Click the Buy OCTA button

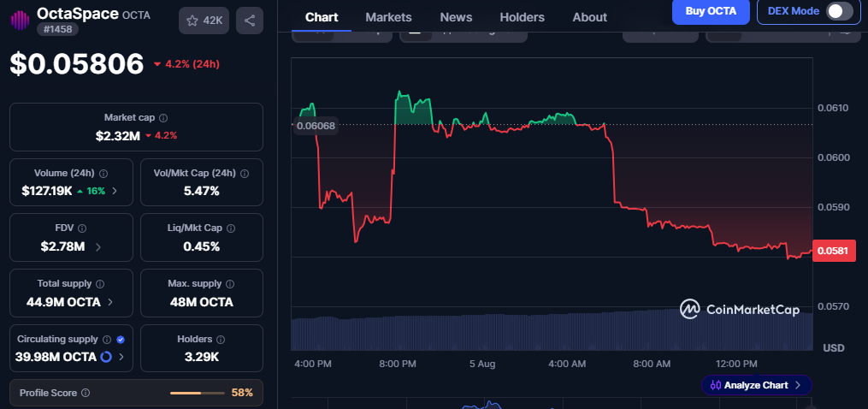[711, 12]
